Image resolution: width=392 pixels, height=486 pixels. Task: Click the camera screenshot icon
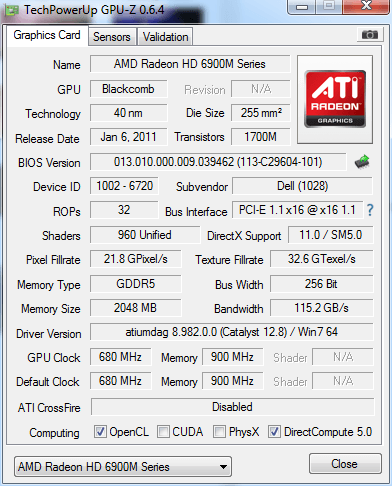369,34
